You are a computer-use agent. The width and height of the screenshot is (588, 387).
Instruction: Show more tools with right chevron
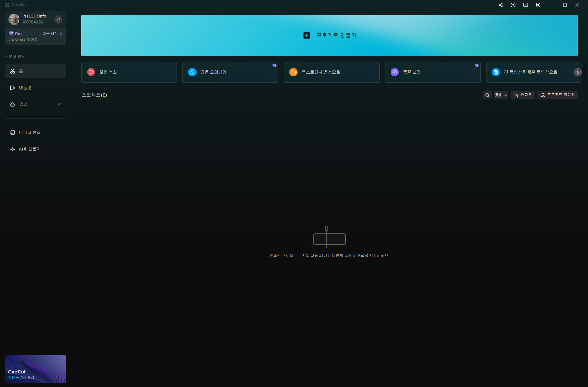578,72
